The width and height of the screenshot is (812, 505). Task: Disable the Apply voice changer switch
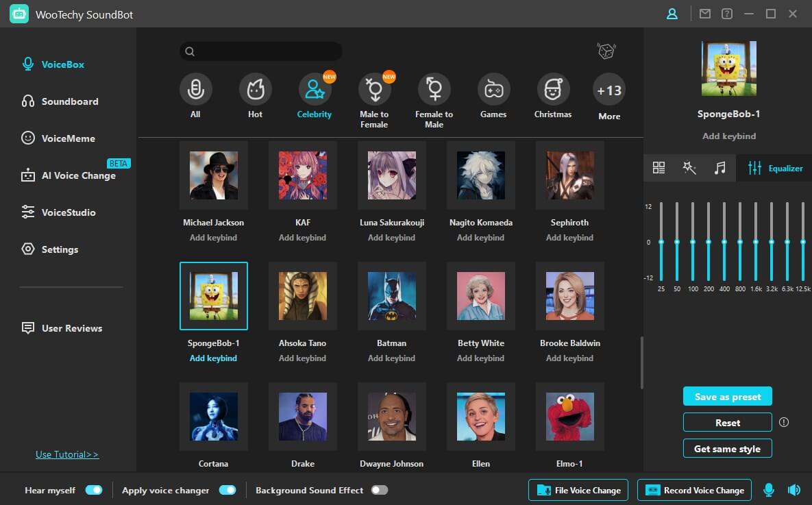coord(227,490)
